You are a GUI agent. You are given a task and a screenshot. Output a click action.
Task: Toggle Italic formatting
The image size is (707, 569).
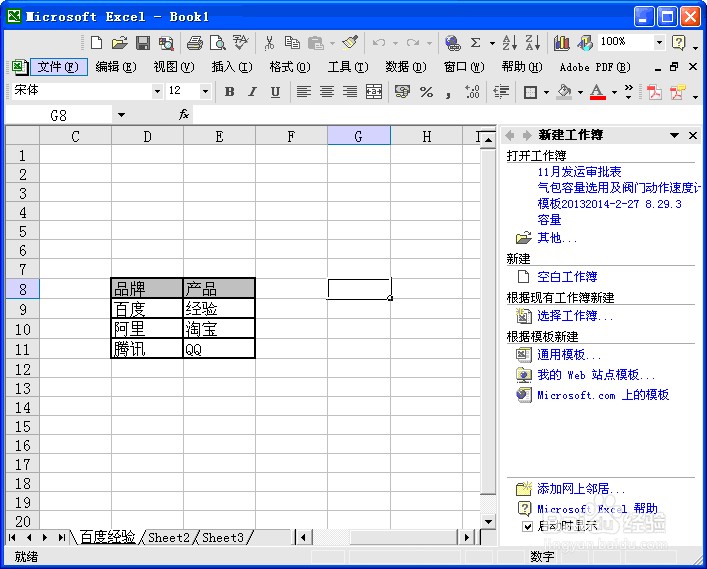click(252, 92)
